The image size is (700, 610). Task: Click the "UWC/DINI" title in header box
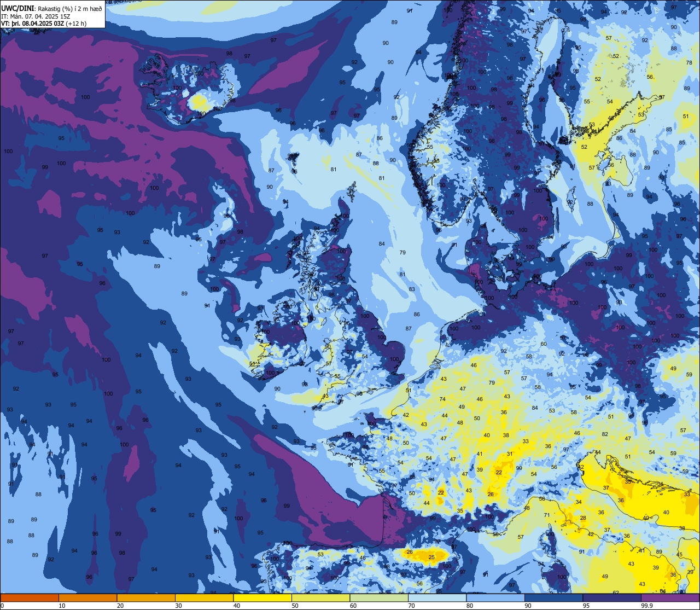coord(18,8)
